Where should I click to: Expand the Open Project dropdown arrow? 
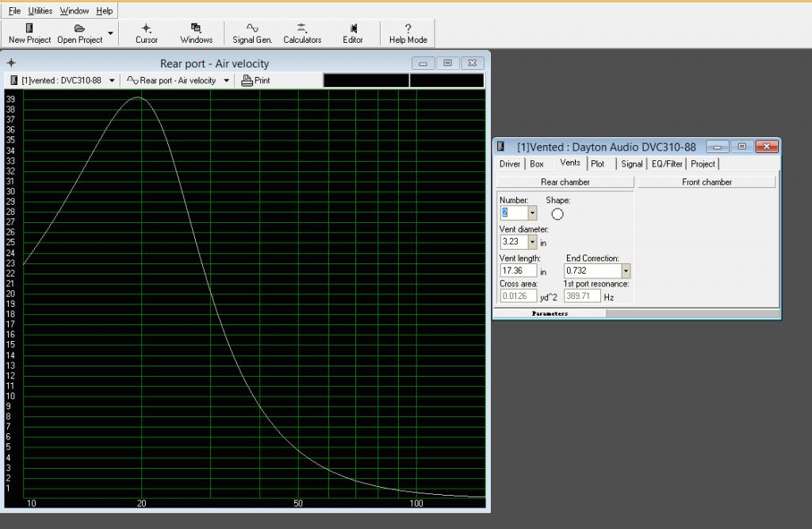coord(110,33)
